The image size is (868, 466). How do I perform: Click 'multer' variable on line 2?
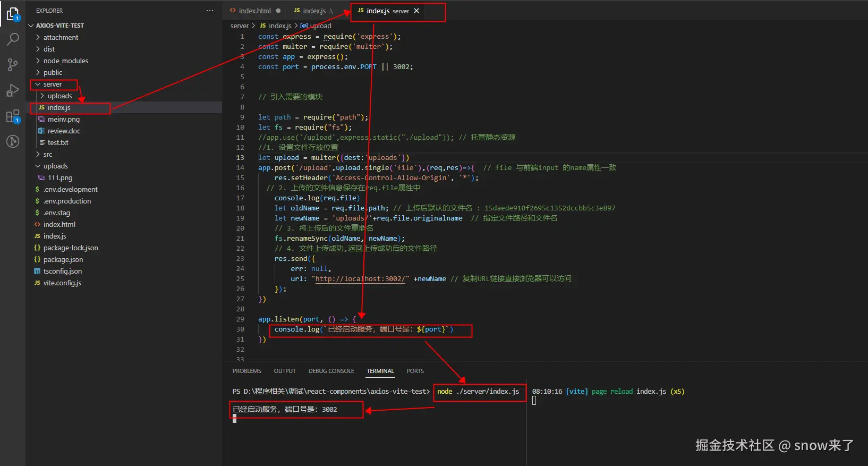[x=295, y=46]
